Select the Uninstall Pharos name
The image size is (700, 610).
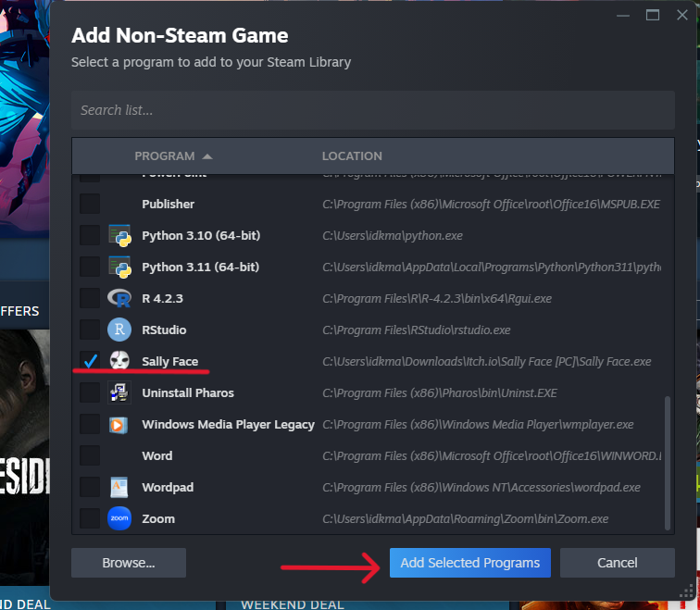click(188, 392)
